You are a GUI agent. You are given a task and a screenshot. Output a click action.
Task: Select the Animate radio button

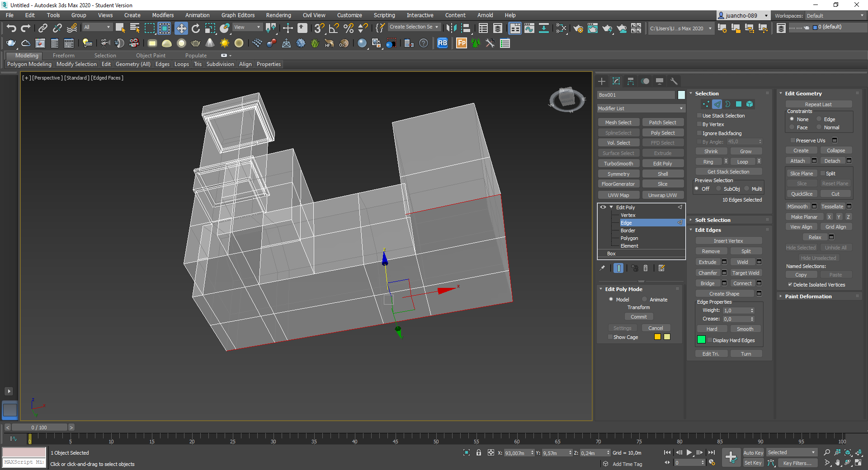[x=644, y=300]
